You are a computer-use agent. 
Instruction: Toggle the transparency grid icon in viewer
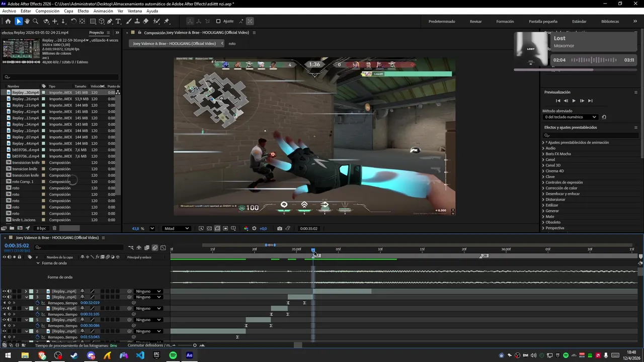point(209,228)
